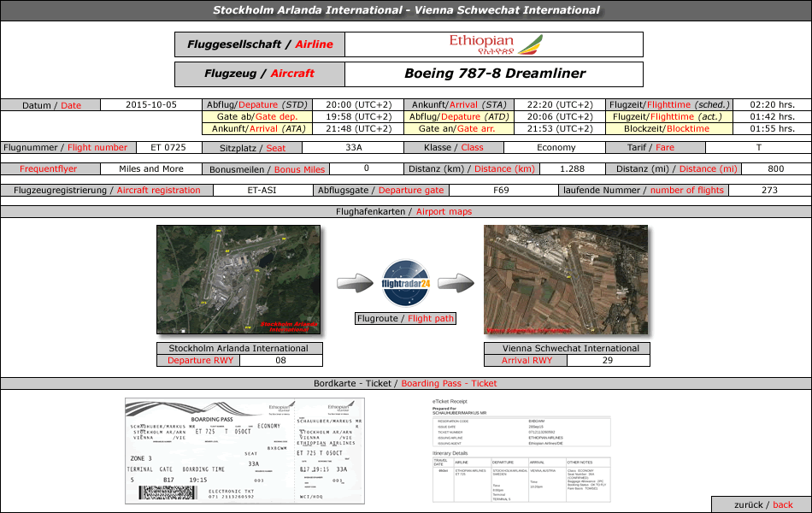Image resolution: width=812 pixels, height=513 pixels.
Task: Click the fare value T
Action: (759, 148)
